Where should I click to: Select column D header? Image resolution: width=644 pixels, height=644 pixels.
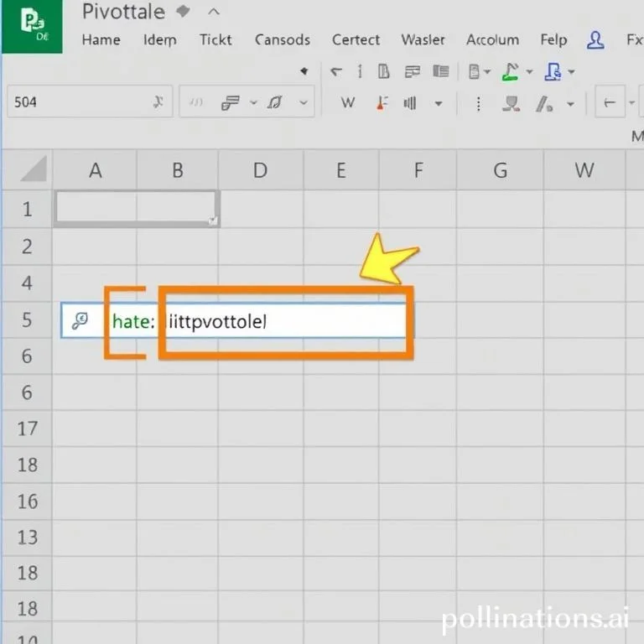coord(261,169)
